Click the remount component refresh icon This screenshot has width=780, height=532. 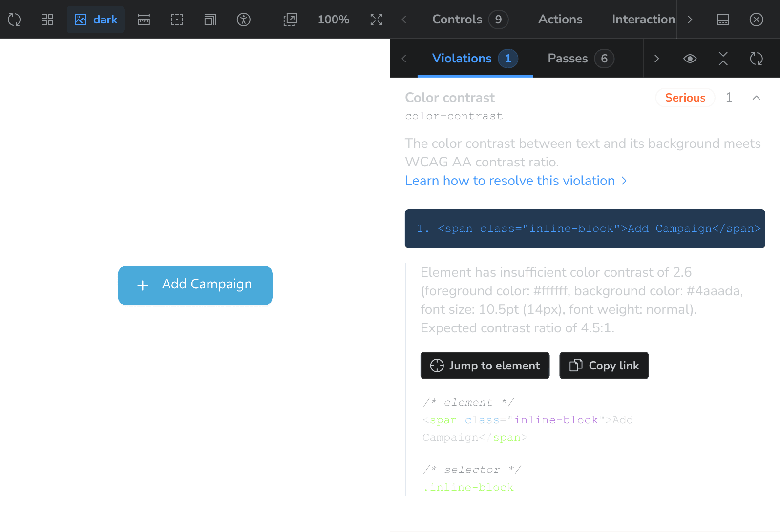click(x=14, y=20)
